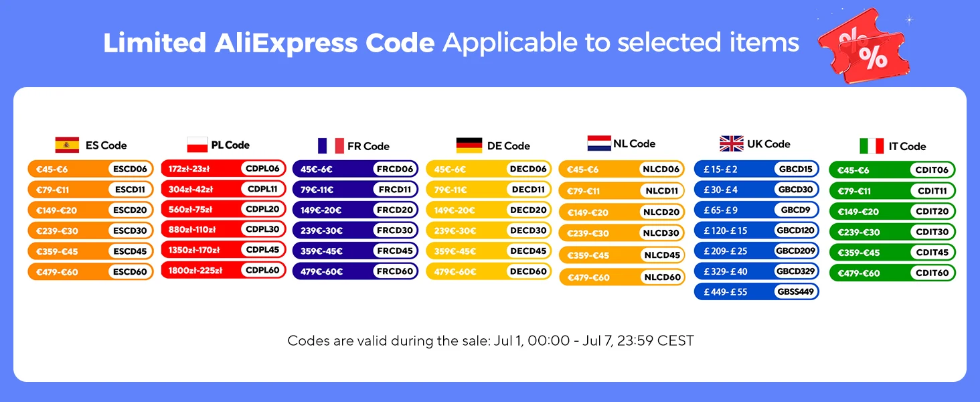
Task: Copy the FRCD60 code pill
Action: [395, 271]
